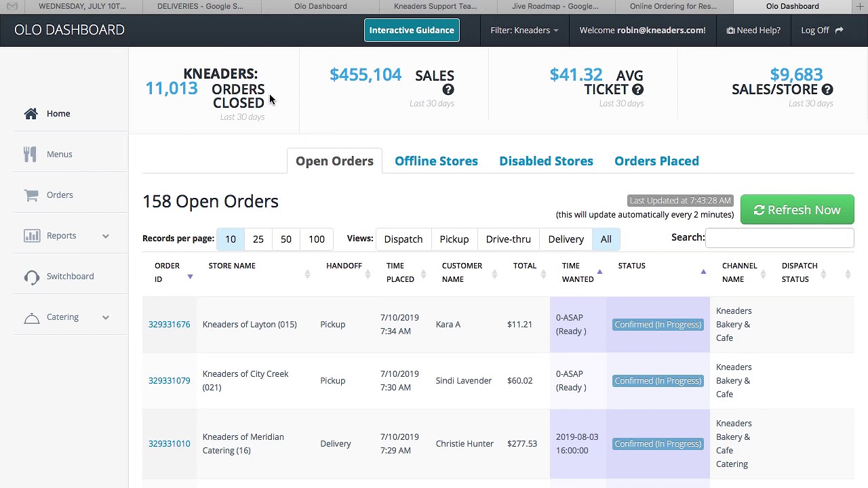Image resolution: width=868 pixels, height=488 pixels.
Task: Click the 11,013 orders closed figure
Action: (172, 89)
